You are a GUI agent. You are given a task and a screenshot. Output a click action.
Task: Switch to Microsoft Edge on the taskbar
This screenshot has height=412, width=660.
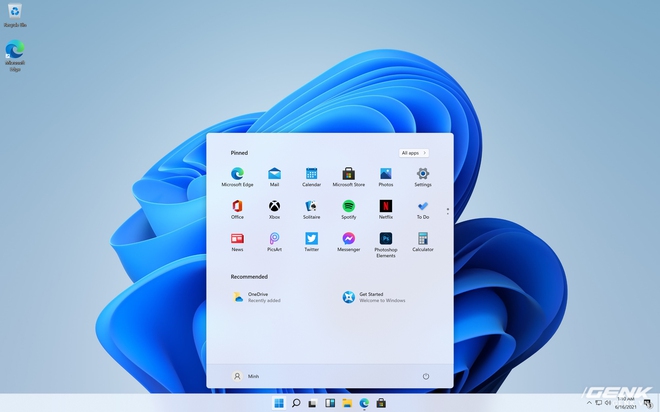tap(364, 403)
